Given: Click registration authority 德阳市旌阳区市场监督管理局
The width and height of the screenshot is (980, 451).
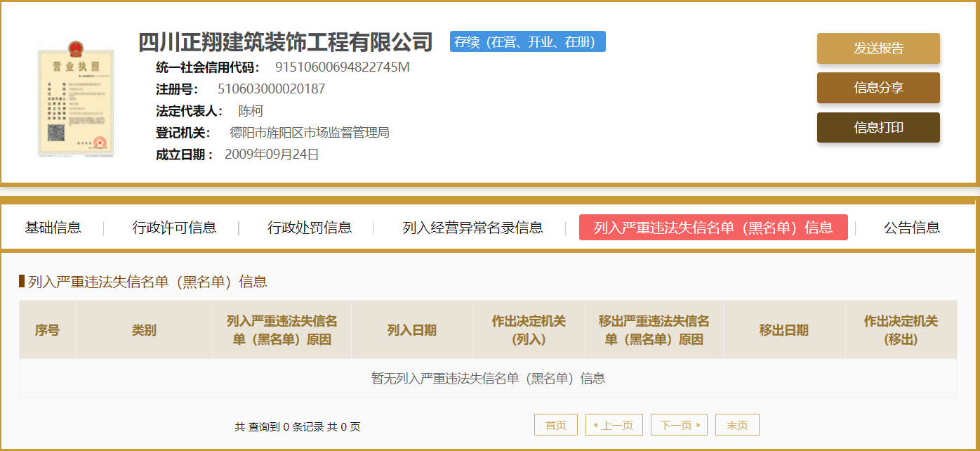Looking at the screenshot, I should click(310, 133).
